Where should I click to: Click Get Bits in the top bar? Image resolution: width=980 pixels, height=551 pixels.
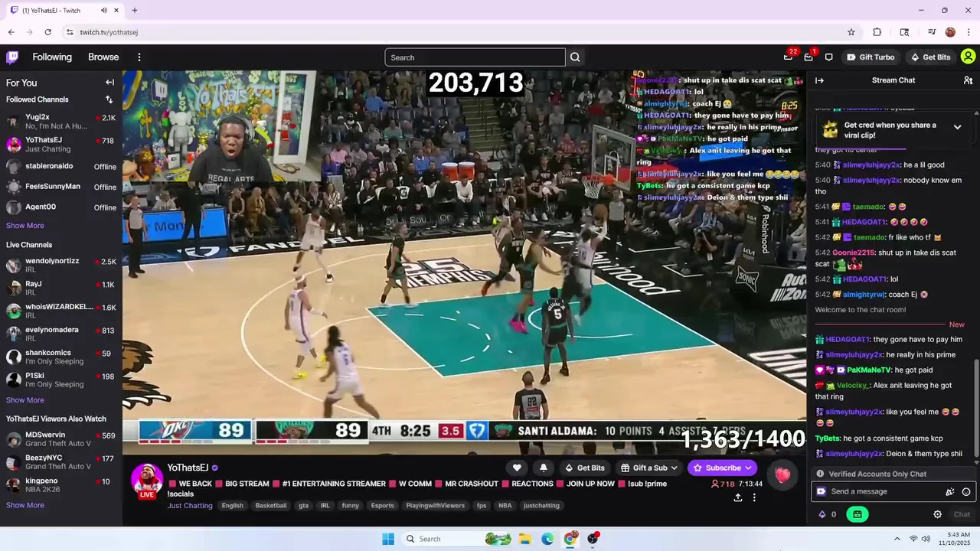(x=930, y=57)
